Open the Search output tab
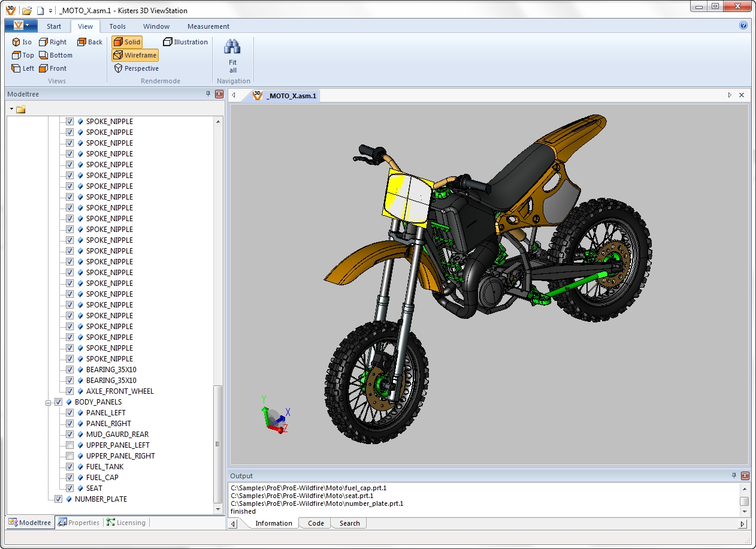 click(349, 523)
